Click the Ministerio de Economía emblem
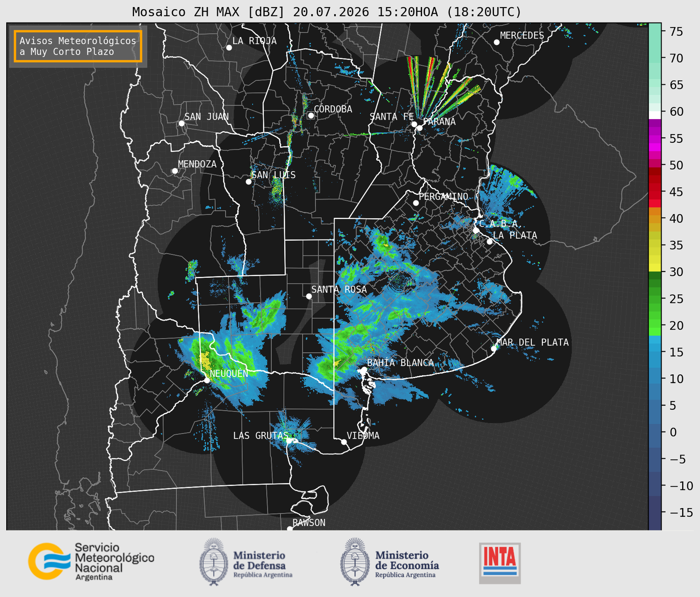Screen dimensions: 700x597 click(x=355, y=562)
